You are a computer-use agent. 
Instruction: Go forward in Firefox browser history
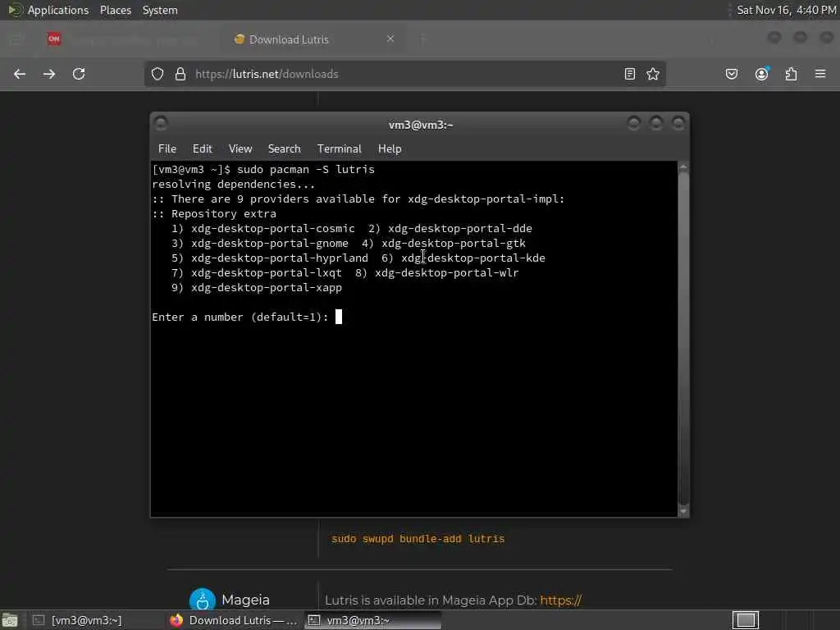pos(48,74)
